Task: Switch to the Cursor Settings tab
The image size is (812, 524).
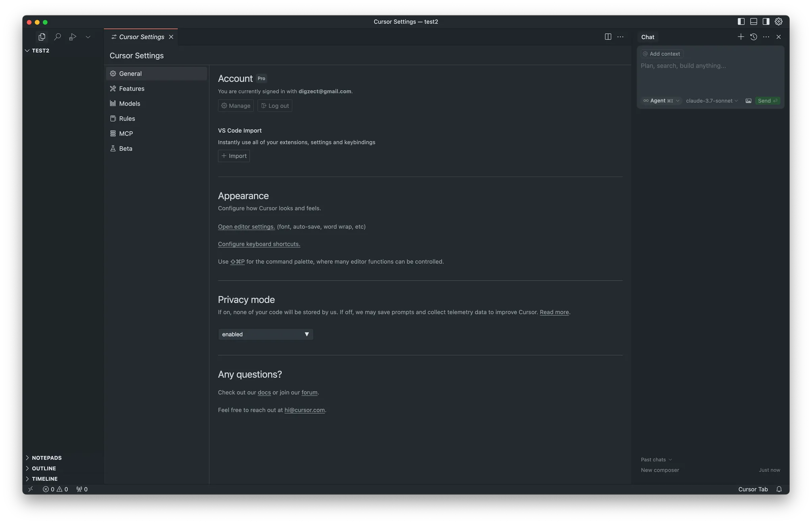Action: [141, 37]
